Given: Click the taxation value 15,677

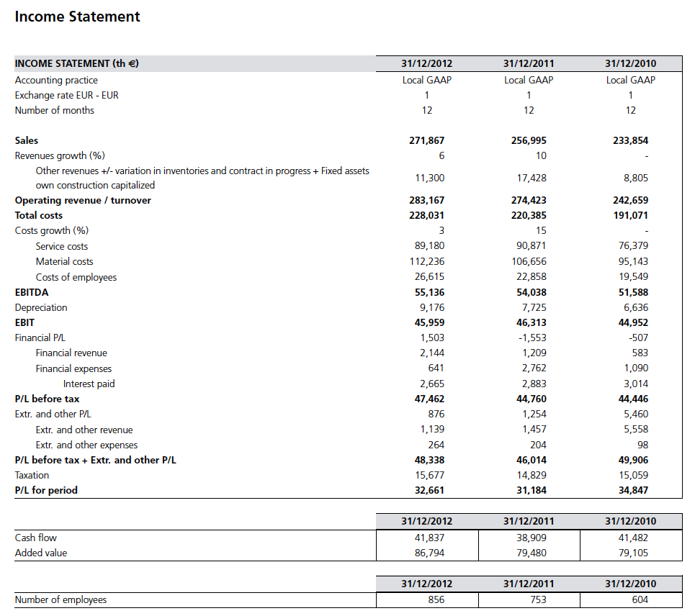Looking at the screenshot, I should coord(429,475).
